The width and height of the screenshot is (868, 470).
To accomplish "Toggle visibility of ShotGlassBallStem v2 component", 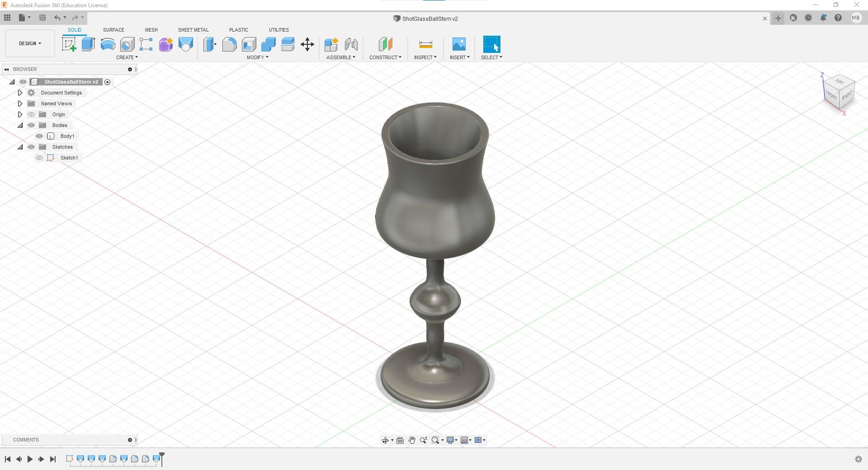I will pyautogui.click(x=23, y=82).
